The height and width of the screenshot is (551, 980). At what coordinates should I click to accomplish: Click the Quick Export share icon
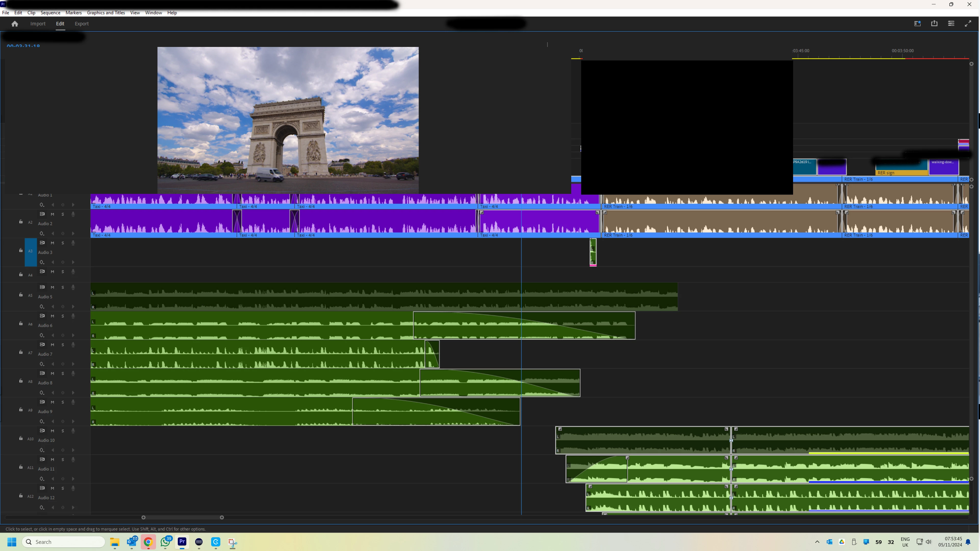(934, 23)
